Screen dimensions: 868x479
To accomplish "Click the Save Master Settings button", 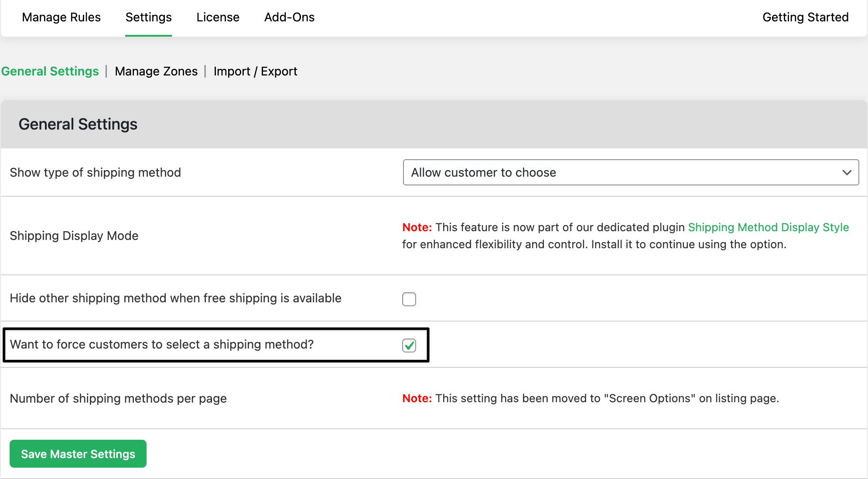I will click(x=78, y=454).
